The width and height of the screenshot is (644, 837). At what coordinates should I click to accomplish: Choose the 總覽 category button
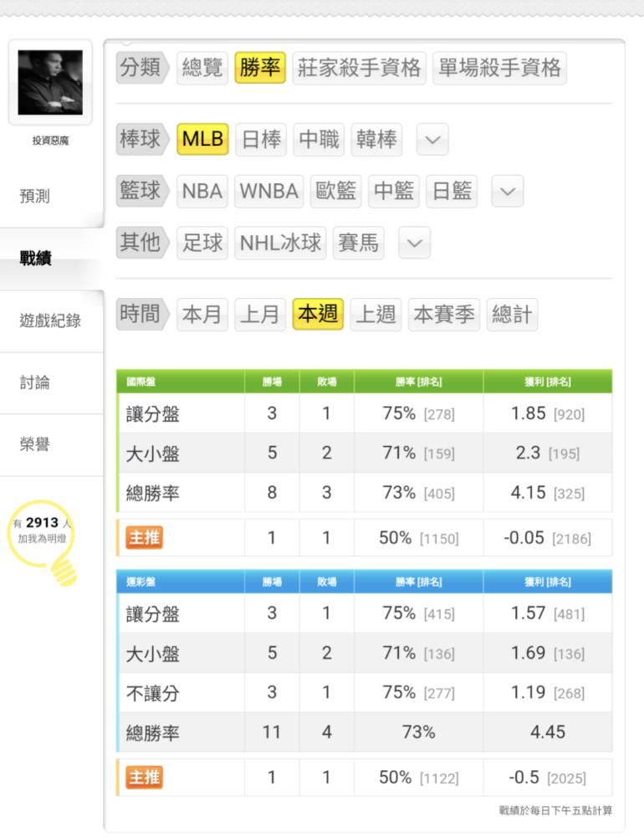202,69
